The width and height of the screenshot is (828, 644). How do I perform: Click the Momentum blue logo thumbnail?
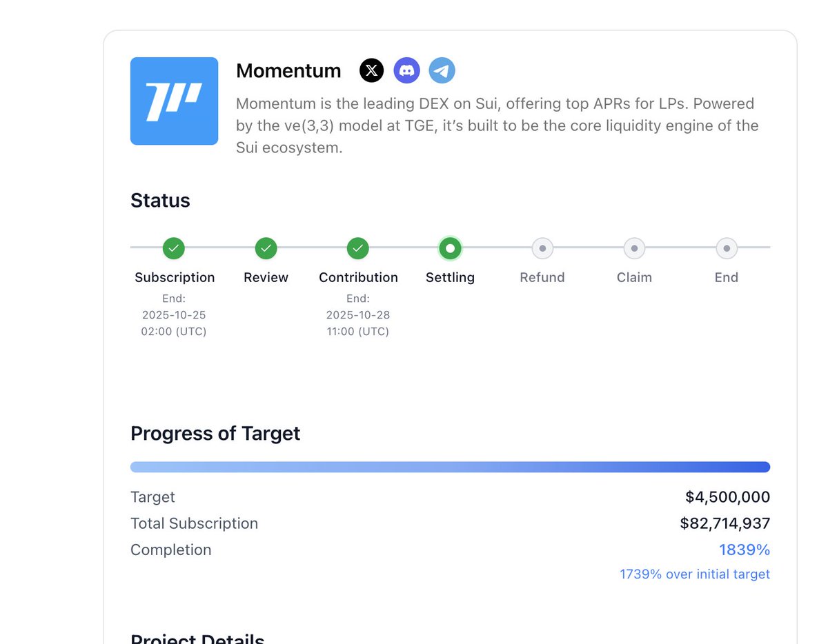click(175, 101)
